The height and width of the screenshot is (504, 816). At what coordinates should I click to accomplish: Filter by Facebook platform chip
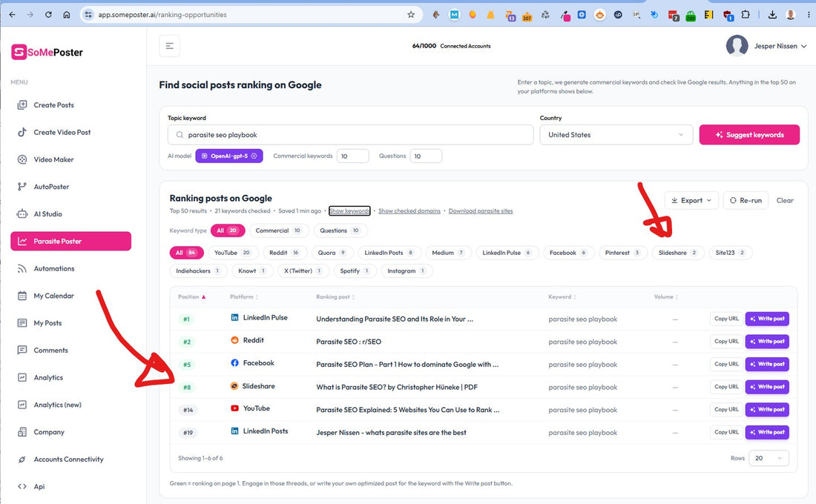[568, 253]
